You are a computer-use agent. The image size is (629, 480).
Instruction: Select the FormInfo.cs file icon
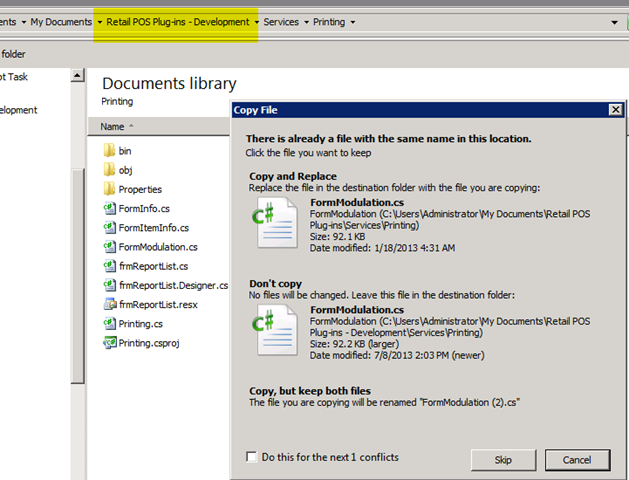[x=110, y=208]
